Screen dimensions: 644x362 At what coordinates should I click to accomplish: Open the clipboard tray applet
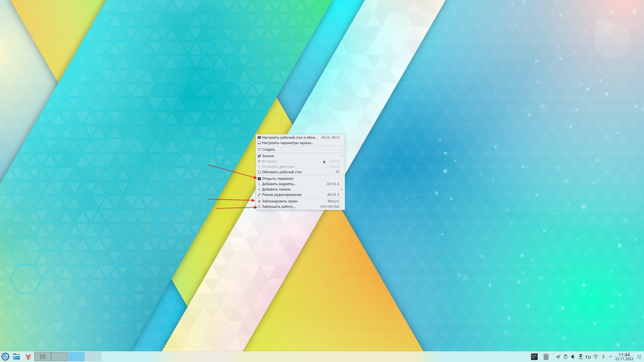tap(565, 356)
